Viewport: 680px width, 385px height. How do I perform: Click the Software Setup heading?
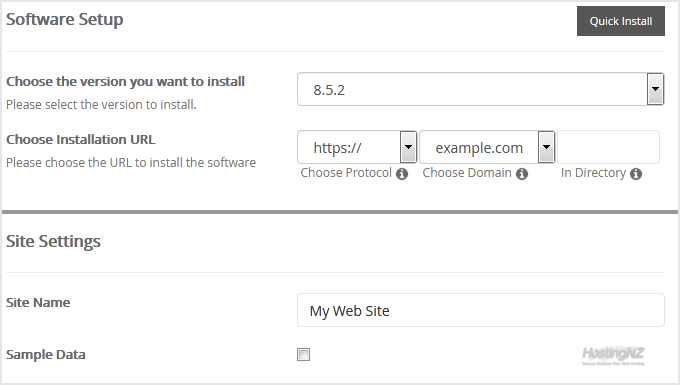coord(65,20)
